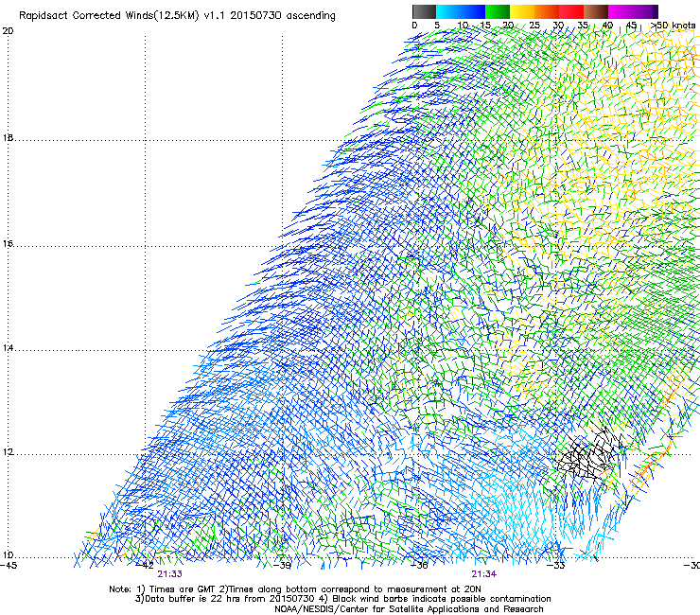
Task: Click the 'Times are GMT' note line
Action: [295, 589]
